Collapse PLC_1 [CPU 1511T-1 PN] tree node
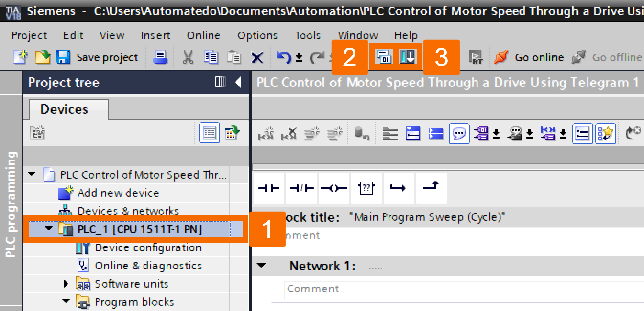644x311 pixels. 47,229
